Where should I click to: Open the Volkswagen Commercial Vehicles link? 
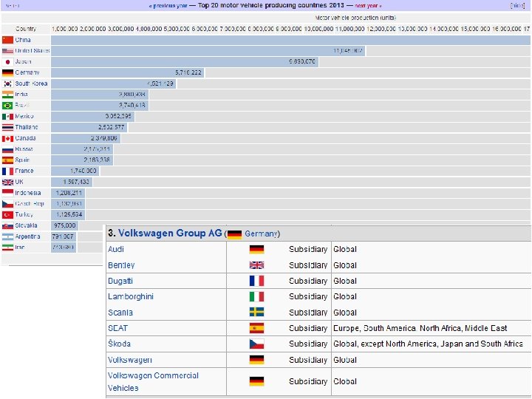coord(153,382)
